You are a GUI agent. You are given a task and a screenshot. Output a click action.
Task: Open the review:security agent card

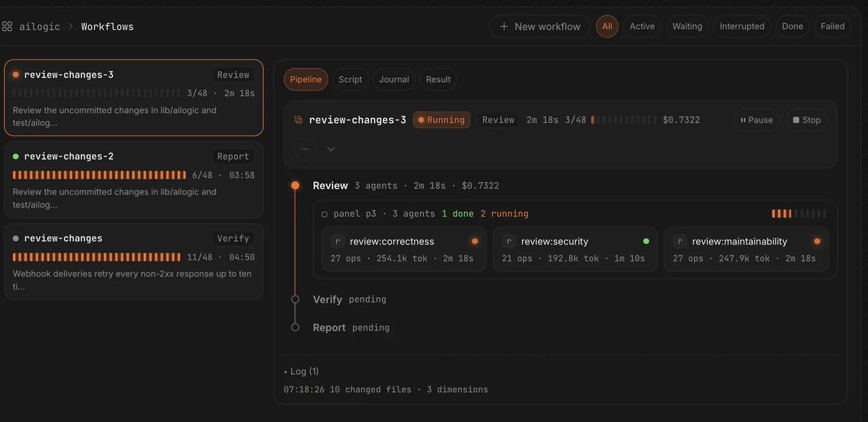click(x=575, y=249)
